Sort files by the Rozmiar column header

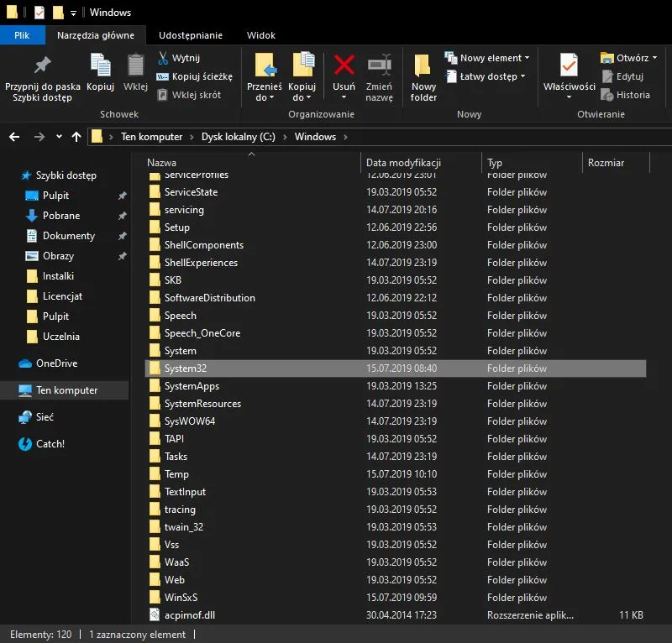pos(606,162)
